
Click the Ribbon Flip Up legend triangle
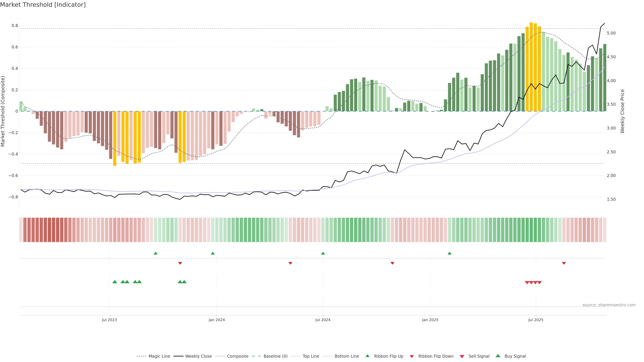click(x=367, y=356)
